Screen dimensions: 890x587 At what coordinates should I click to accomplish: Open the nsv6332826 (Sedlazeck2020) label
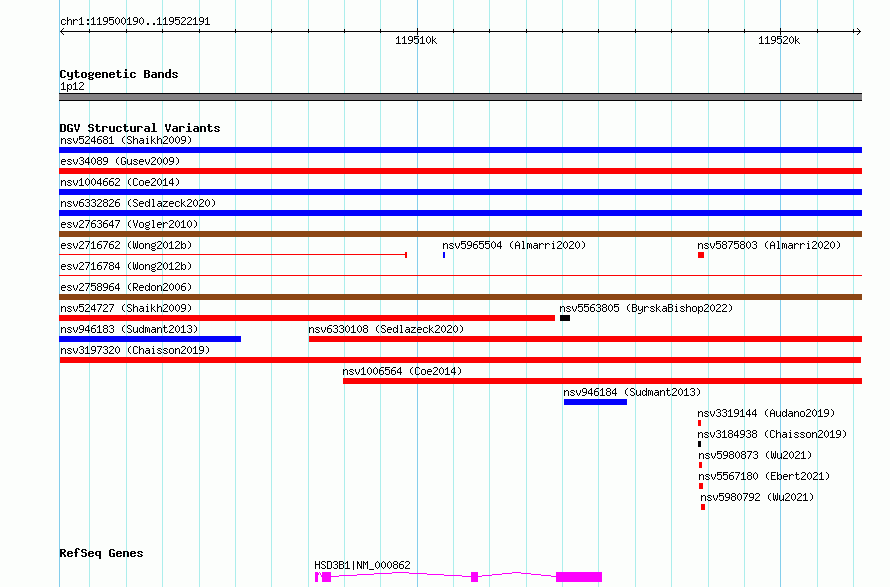point(138,203)
